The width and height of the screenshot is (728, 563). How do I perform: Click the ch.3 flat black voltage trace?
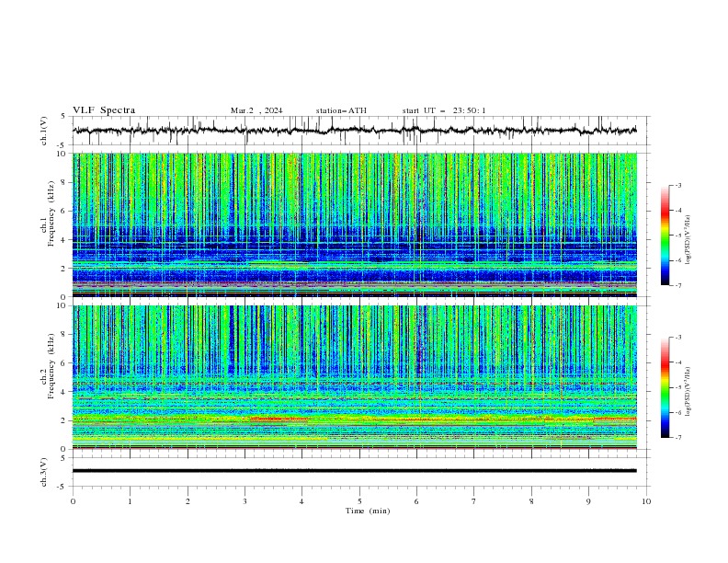coord(355,471)
